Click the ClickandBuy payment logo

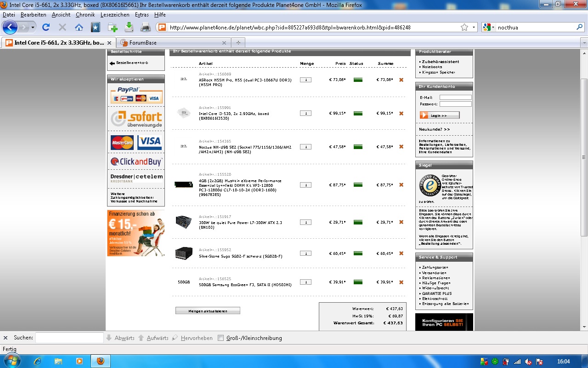pyautogui.click(x=136, y=162)
